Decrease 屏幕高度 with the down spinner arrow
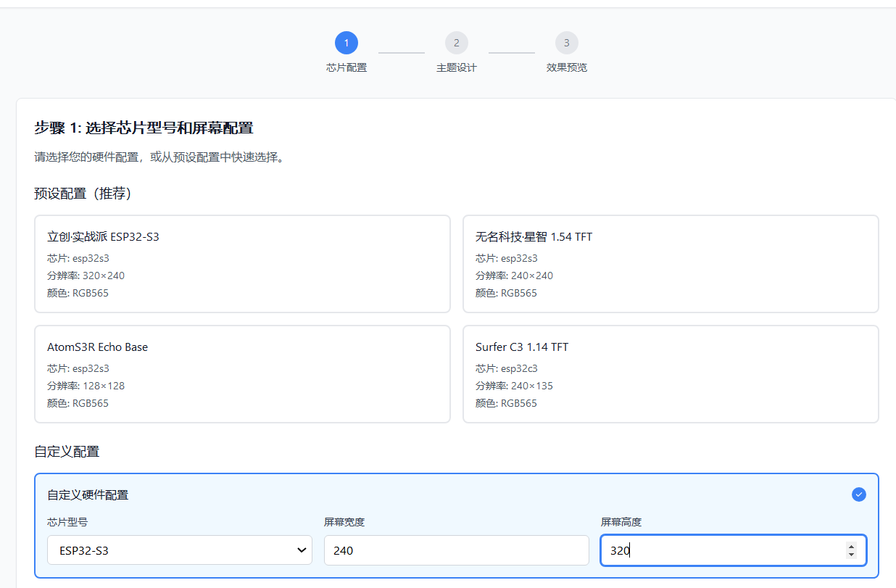 click(x=851, y=555)
